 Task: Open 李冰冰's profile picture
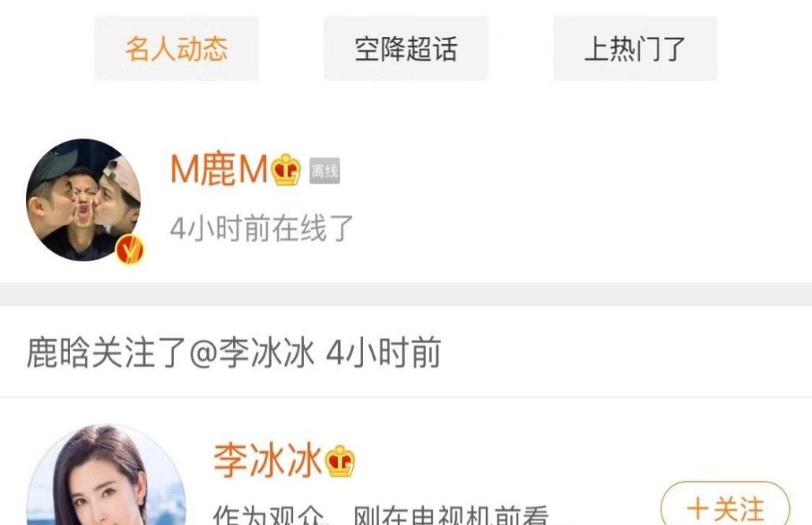[x=106, y=476]
